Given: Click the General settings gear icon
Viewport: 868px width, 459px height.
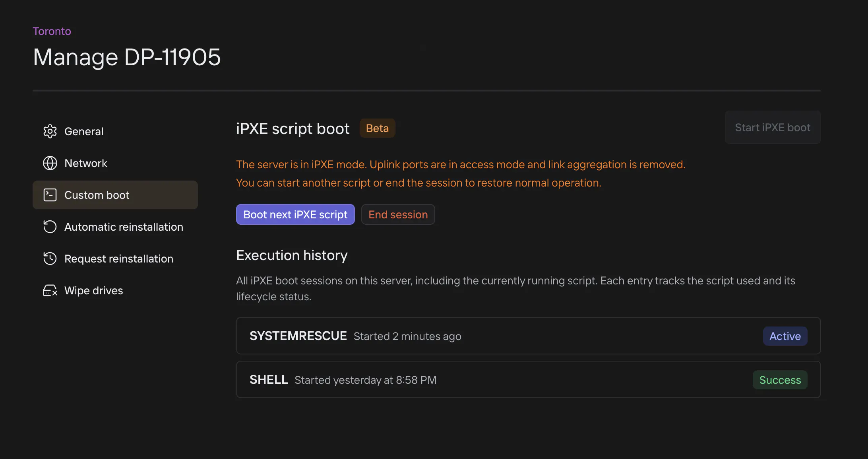Looking at the screenshot, I should 50,131.
